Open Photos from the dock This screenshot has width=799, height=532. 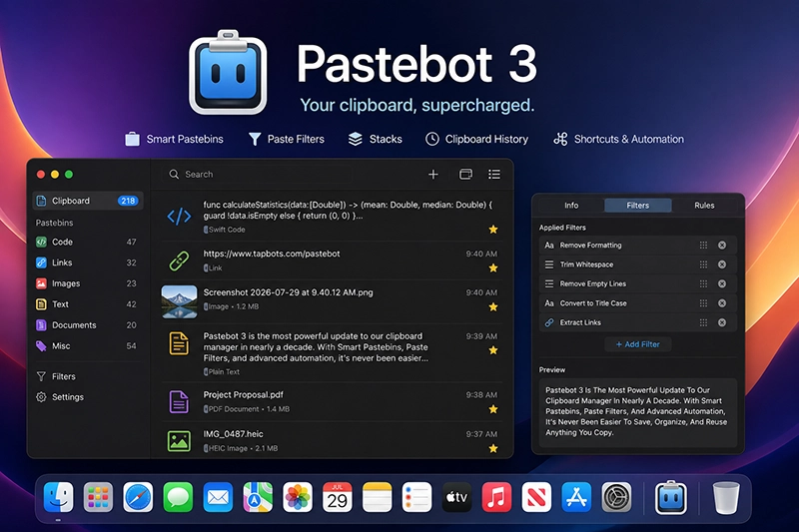pyautogui.click(x=298, y=497)
